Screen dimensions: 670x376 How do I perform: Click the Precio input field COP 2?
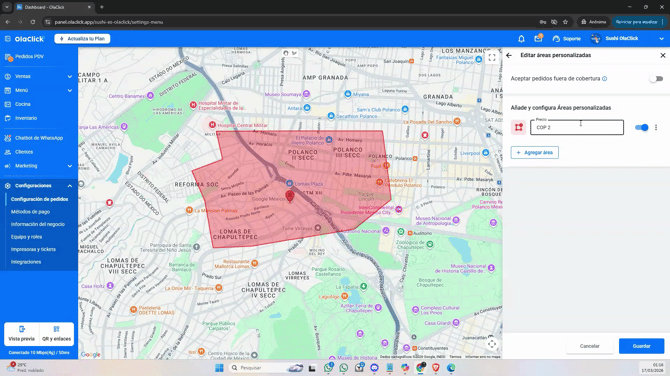click(x=577, y=127)
